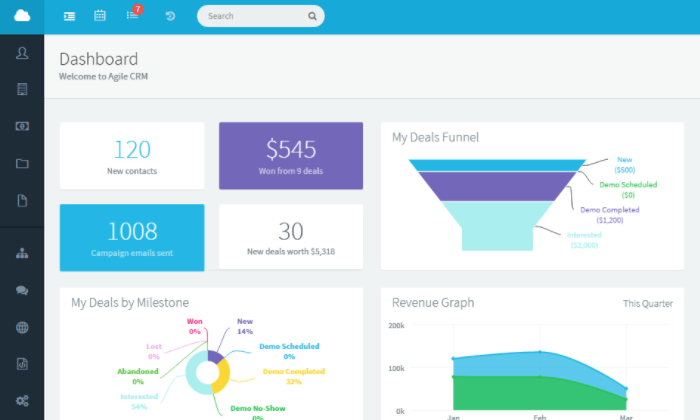The image size is (700, 420).
Task: Open Companies from the sidebar building icon
Action: point(22,89)
